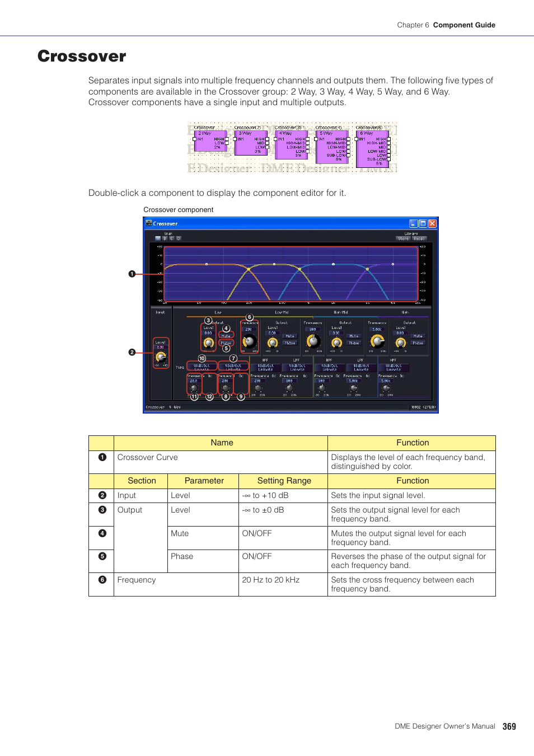The width and height of the screenshot is (534, 756).
Task: Click the Low-Mid Output Level knob
Action: (x=273, y=342)
